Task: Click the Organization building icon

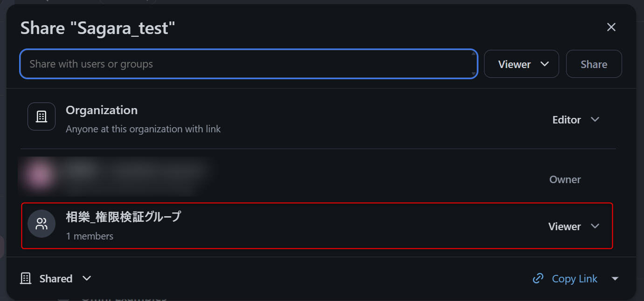Action: (42, 116)
